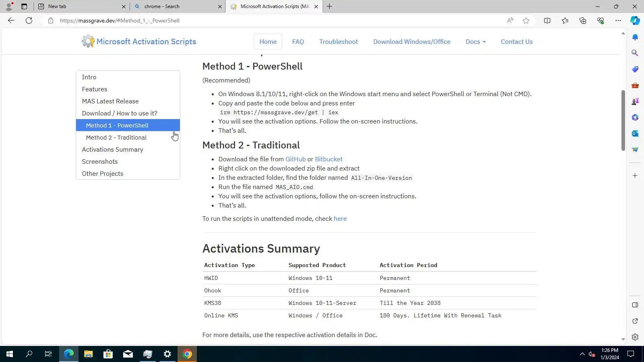644x362 pixels.
Task: Open Outlook in the Edge sidebar
Action: click(x=635, y=134)
